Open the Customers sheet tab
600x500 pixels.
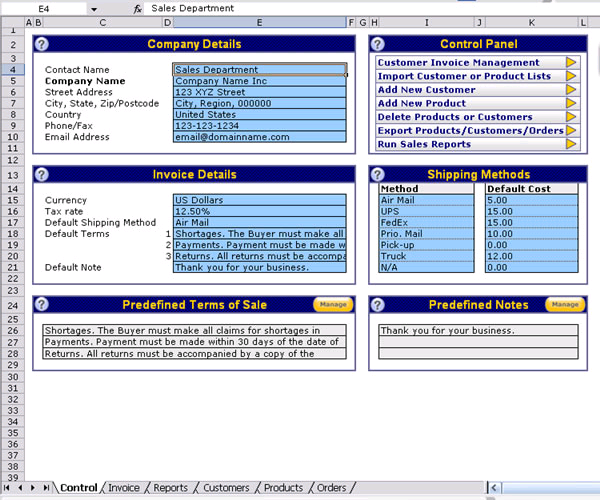click(226, 488)
